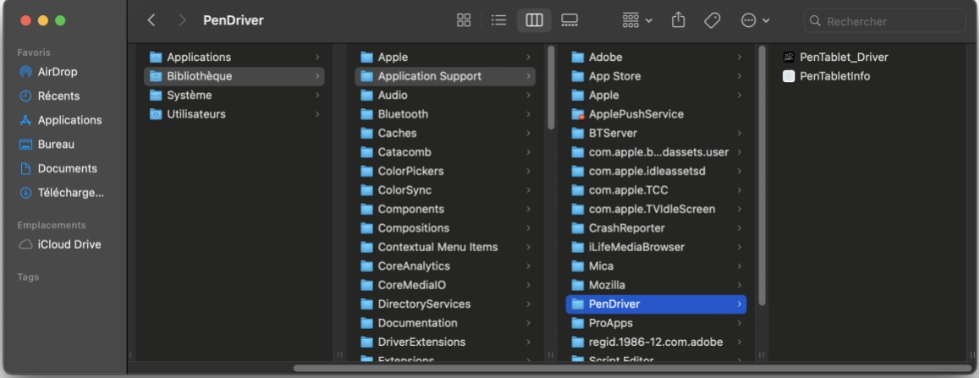Click the horizontal scrollbar at bottom
The image size is (980, 378).
pyautogui.click(x=630, y=368)
